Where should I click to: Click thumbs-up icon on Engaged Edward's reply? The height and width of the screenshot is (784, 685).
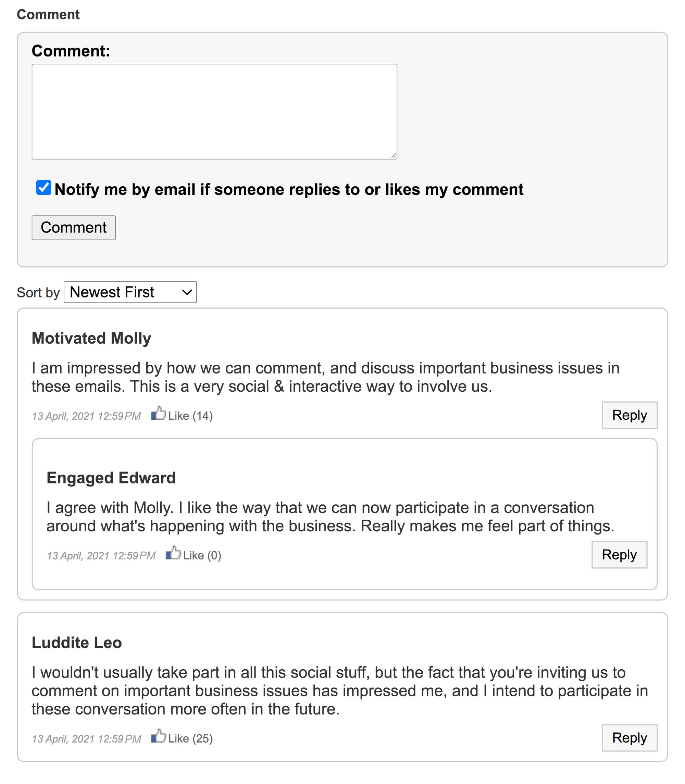point(173,553)
